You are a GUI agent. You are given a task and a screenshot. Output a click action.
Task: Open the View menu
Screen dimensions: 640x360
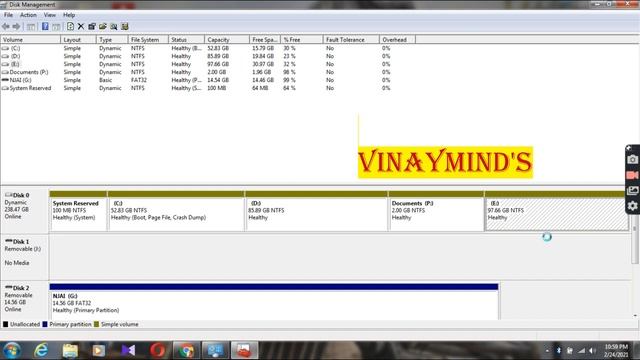pos(50,15)
